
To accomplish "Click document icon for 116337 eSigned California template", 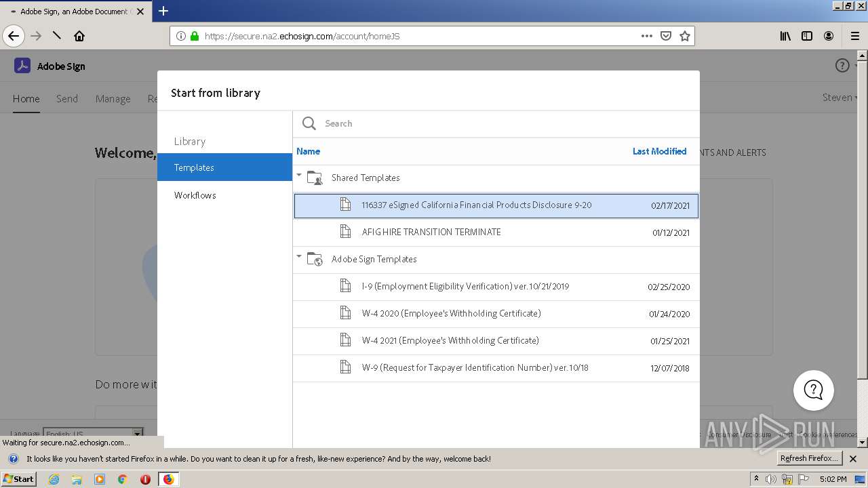I will click(345, 205).
